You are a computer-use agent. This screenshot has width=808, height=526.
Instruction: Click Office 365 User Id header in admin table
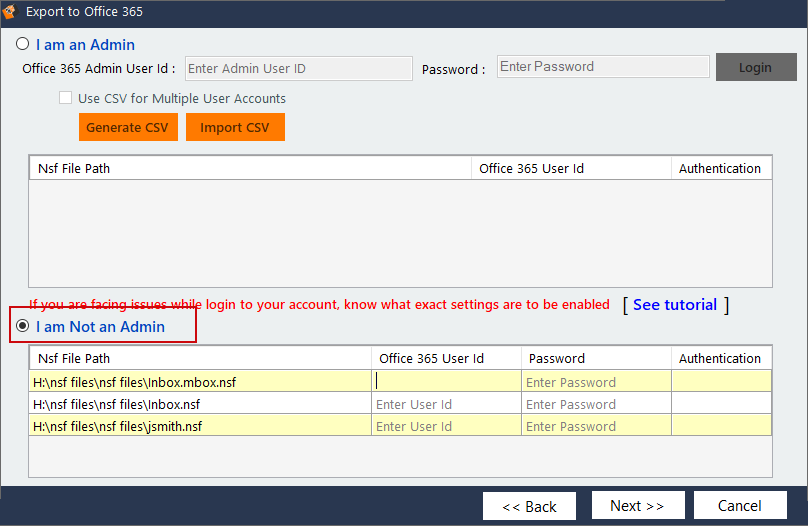click(x=571, y=168)
